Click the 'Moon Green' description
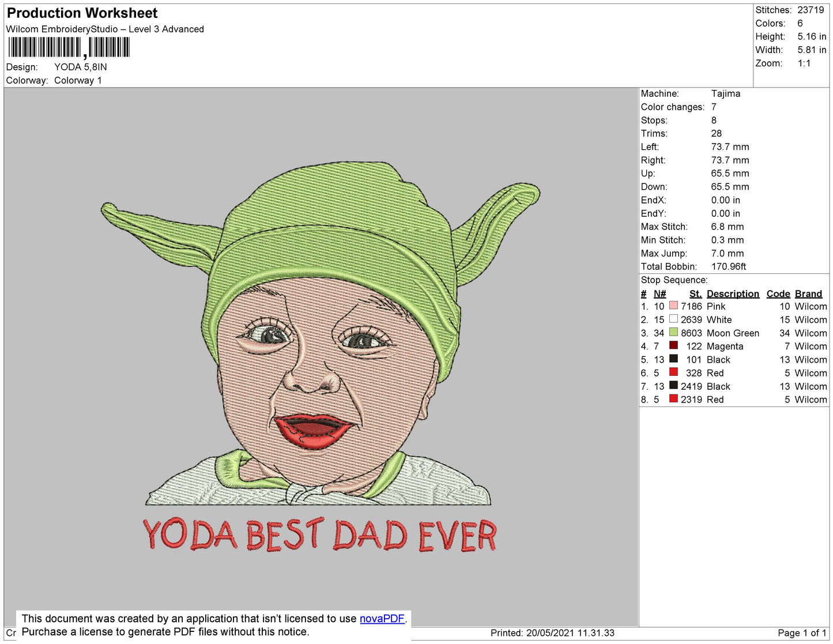 tap(733, 333)
